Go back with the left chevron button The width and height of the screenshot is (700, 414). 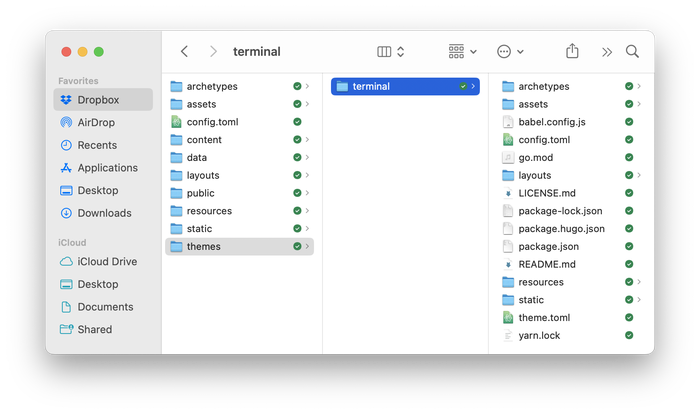(184, 52)
